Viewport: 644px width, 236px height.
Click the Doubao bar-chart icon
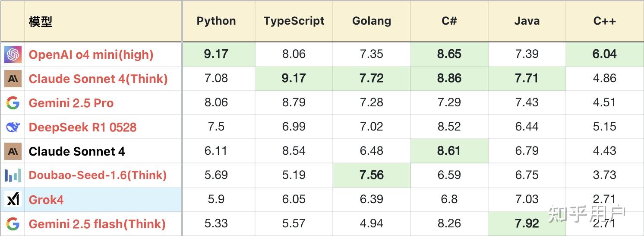13,175
